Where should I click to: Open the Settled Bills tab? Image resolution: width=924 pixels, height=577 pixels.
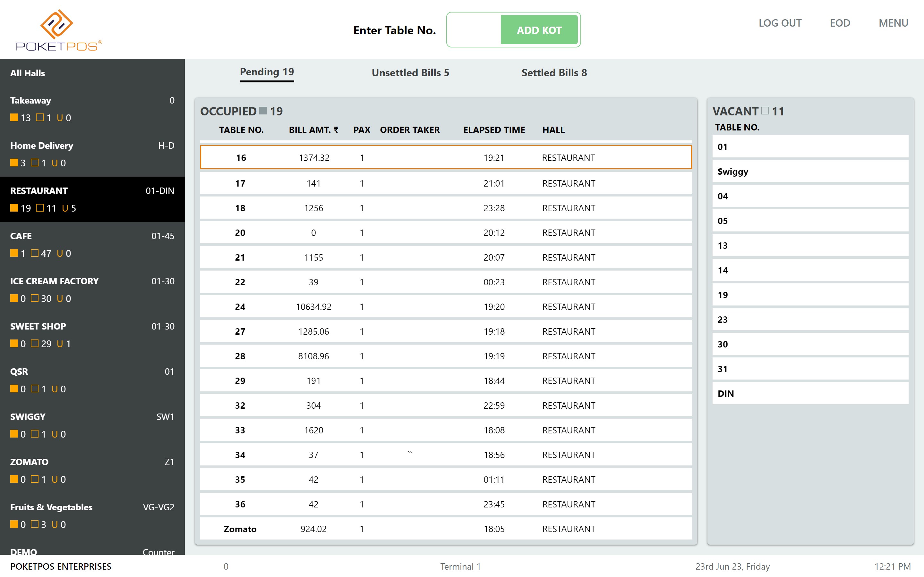[x=554, y=72]
